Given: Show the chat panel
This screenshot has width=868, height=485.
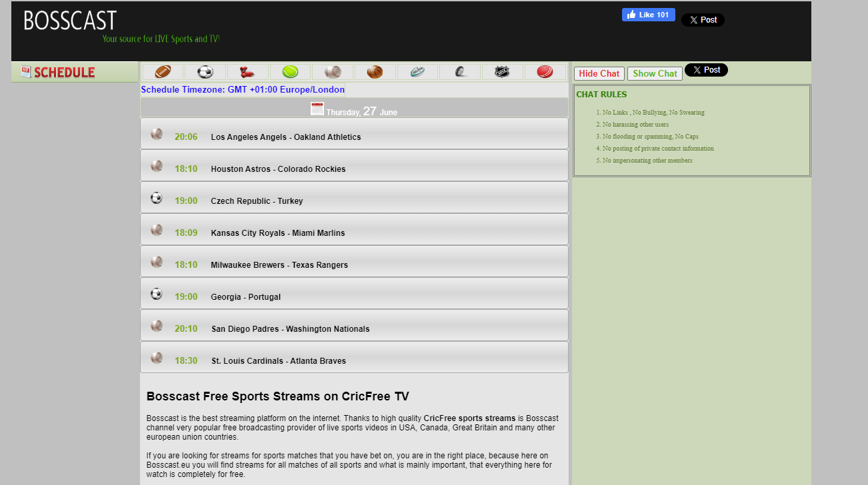Looking at the screenshot, I should click(x=655, y=73).
